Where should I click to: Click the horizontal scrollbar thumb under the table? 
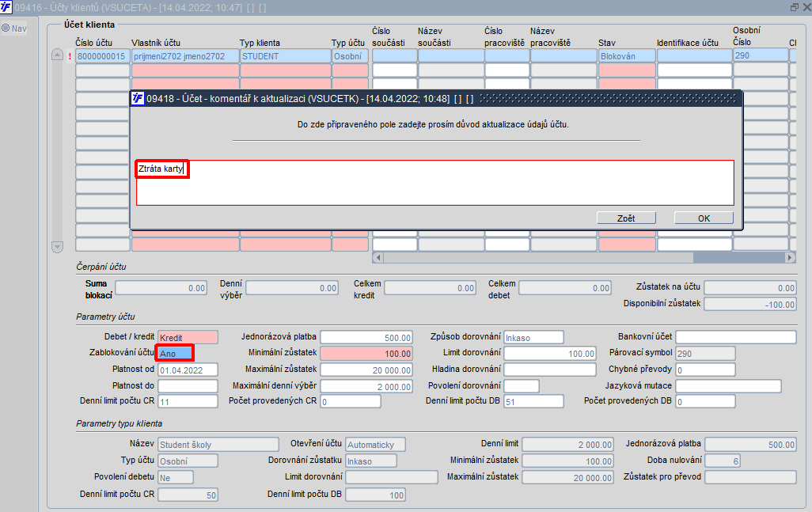[x=538, y=257]
